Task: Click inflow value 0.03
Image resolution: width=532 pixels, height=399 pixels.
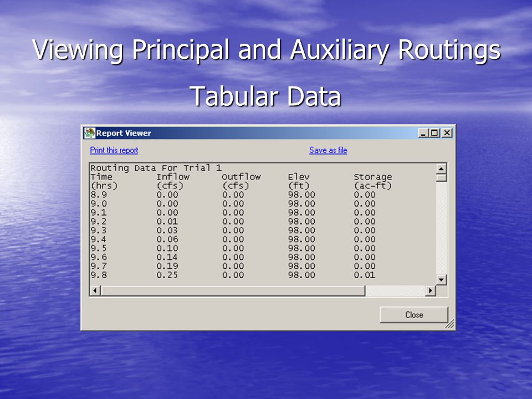Action: click(167, 231)
